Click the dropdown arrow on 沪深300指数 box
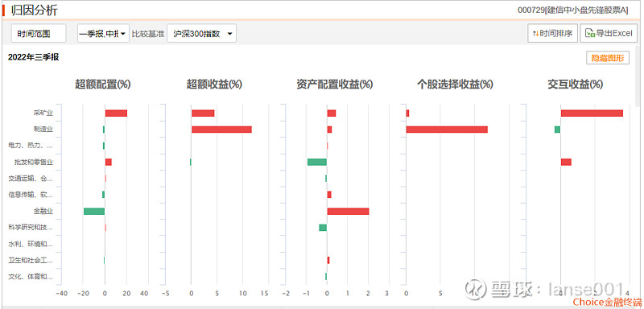 [229, 34]
